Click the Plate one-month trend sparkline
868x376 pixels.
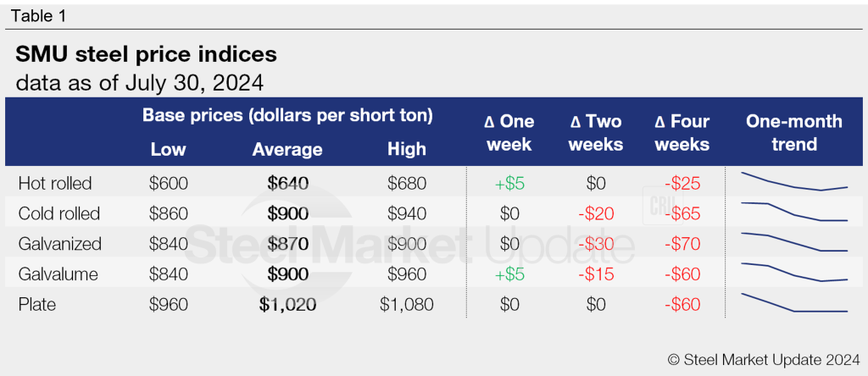pyautogui.click(x=793, y=303)
